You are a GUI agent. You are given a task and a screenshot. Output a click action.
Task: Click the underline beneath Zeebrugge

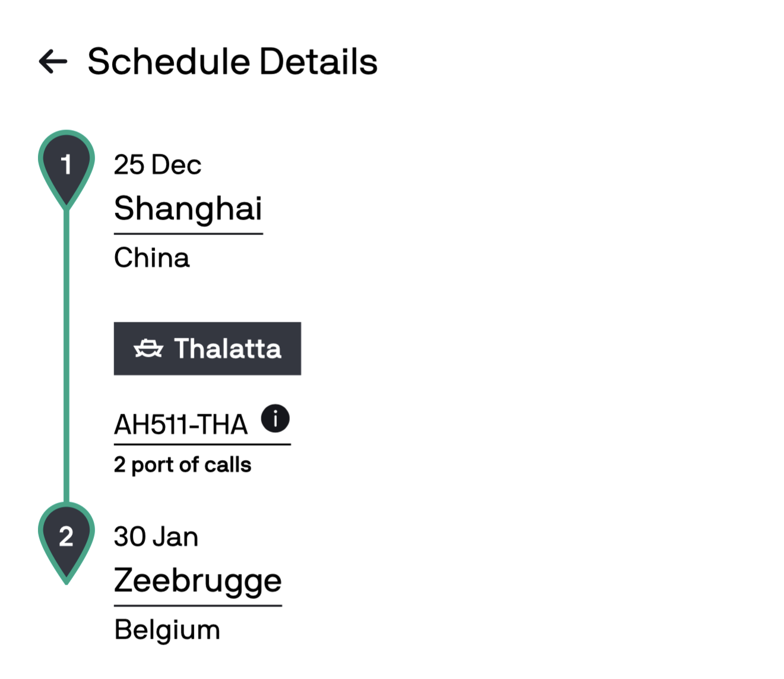point(197,606)
